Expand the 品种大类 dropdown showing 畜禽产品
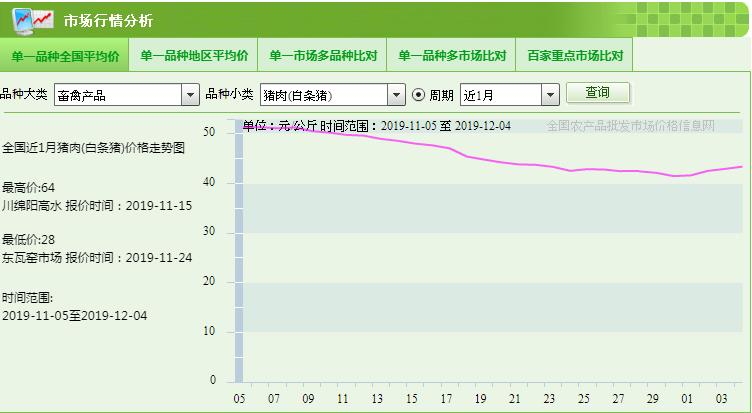Viewport: 752px width, 413px height. 190,95
